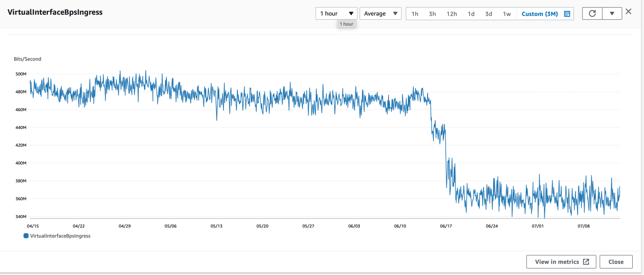Open the Custom (3M) time range

click(x=539, y=14)
